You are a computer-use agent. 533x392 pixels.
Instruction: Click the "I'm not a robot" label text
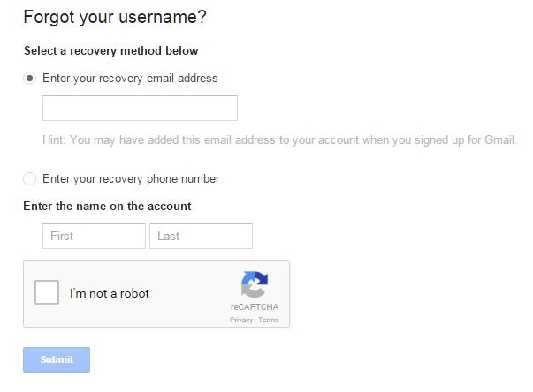tap(110, 293)
